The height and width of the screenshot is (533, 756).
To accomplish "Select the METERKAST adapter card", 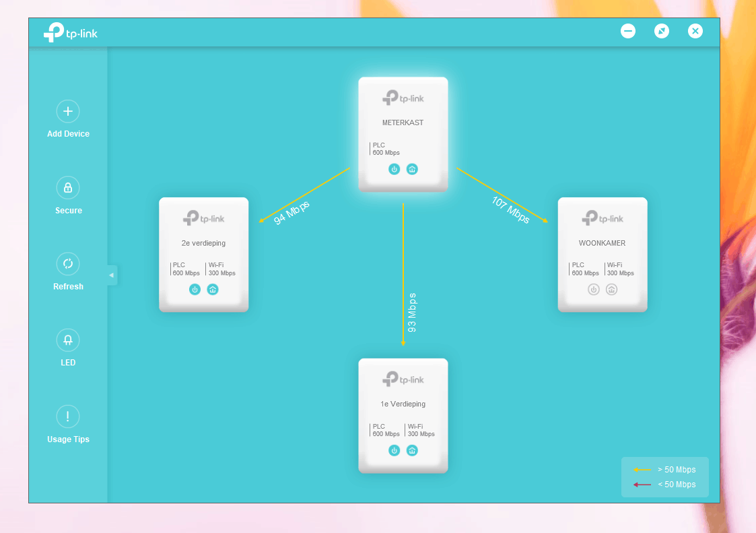I will pos(403,134).
